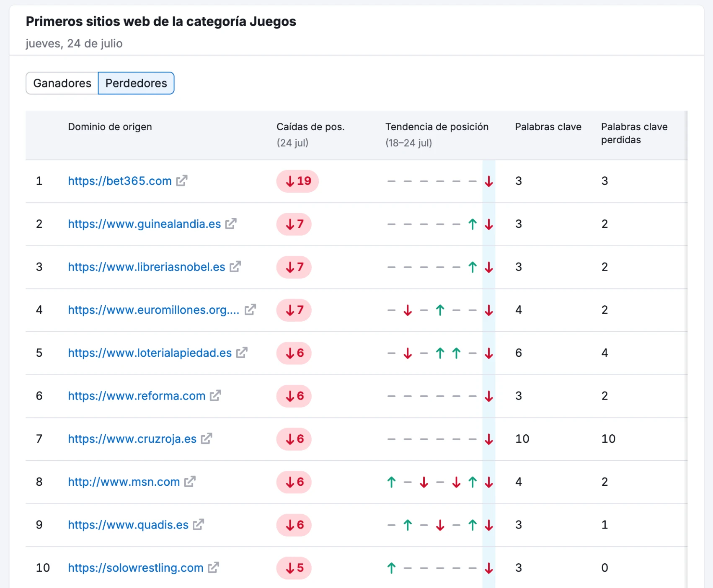Open msn.com using its external link icon
The height and width of the screenshot is (588, 713).
click(x=189, y=482)
